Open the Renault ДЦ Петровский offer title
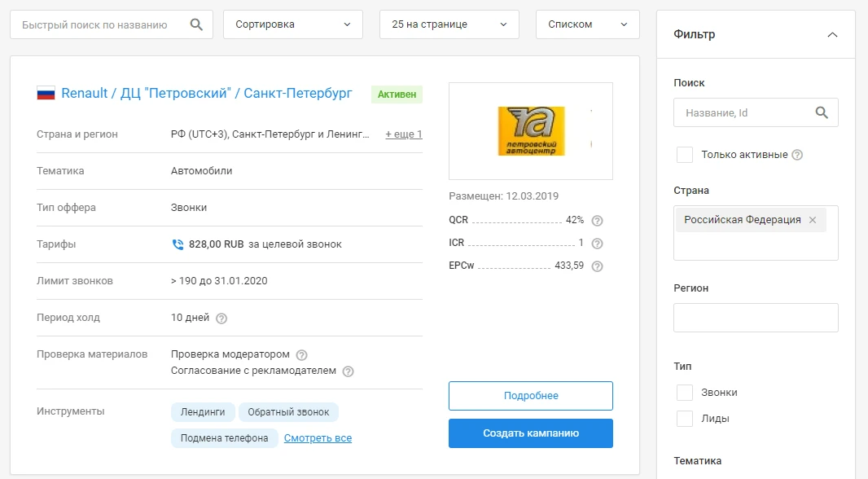The image size is (868, 479). tap(207, 93)
